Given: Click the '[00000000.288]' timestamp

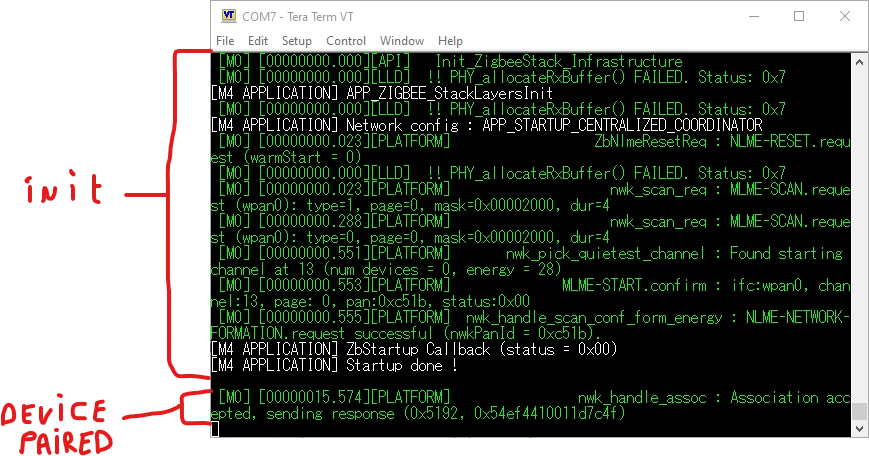Looking at the screenshot, I should click(x=313, y=222).
